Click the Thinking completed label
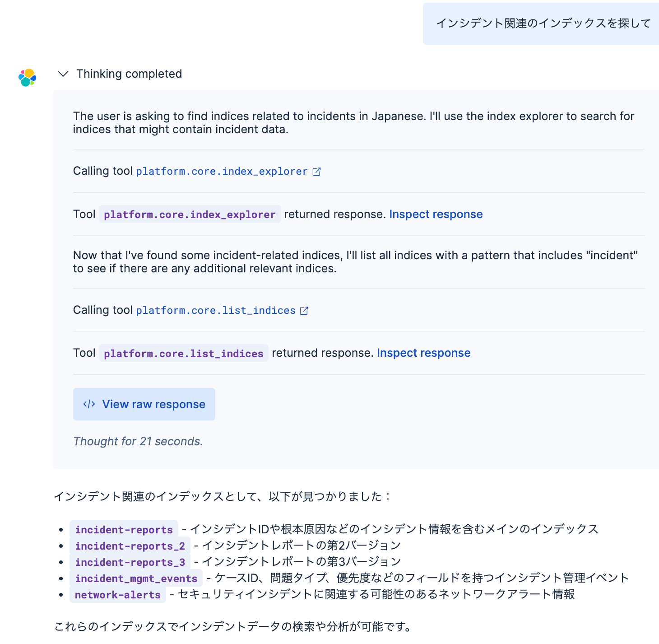This screenshot has height=644, width=659. coord(129,74)
